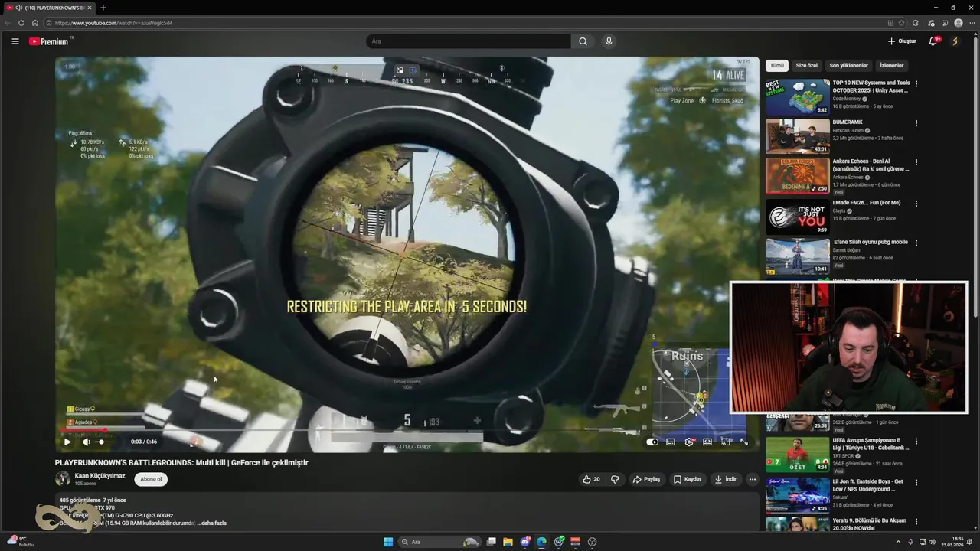Go to YouTube Premium home logo

(50, 41)
